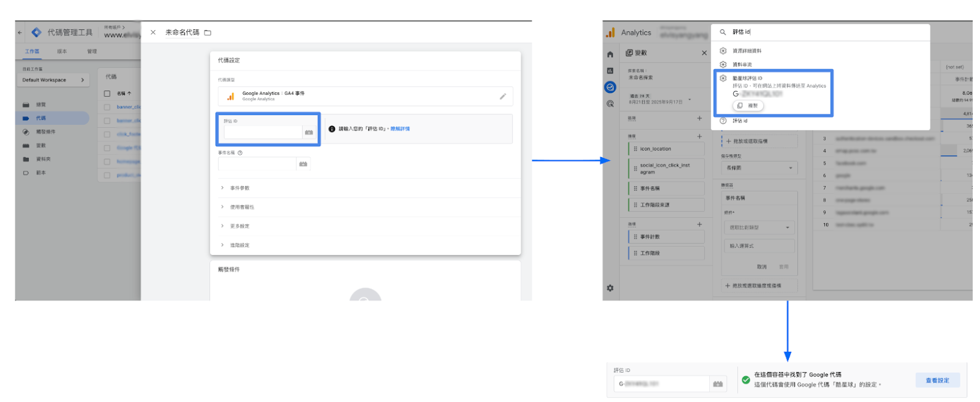Add a segment with 區隔 plus icon
This screenshot has width=980, height=402.
click(x=699, y=118)
